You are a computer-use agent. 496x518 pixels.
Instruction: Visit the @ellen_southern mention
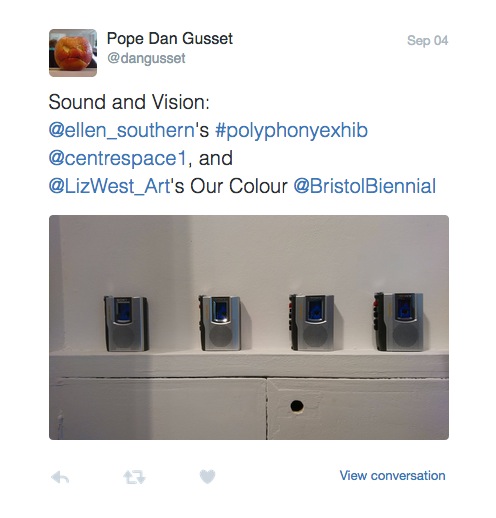pyautogui.click(x=122, y=130)
